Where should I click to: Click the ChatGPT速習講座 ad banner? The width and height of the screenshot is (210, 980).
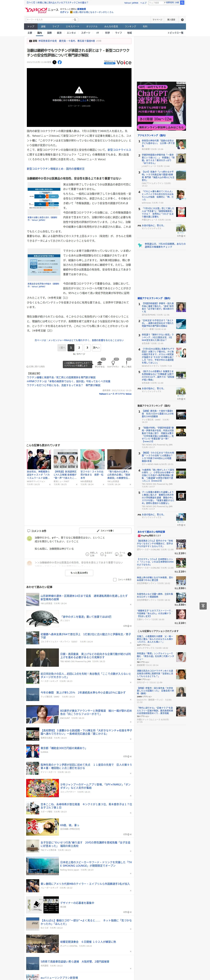(x=161, y=106)
